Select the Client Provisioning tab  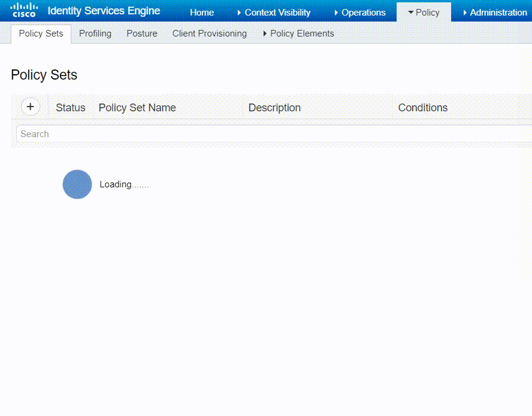pyautogui.click(x=209, y=34)
